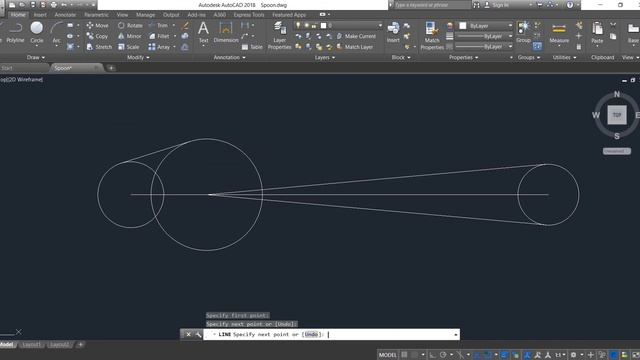
Task: Select the Circle tool
Action: [37, 32]
